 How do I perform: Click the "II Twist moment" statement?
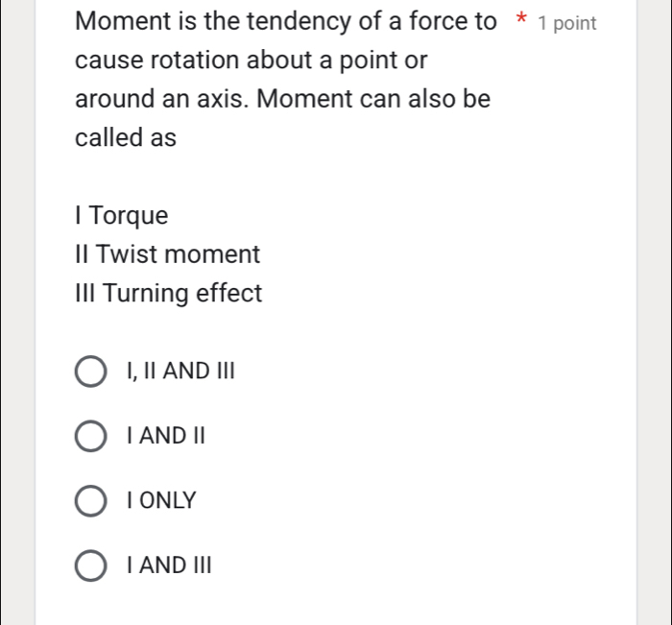[167, 255]
